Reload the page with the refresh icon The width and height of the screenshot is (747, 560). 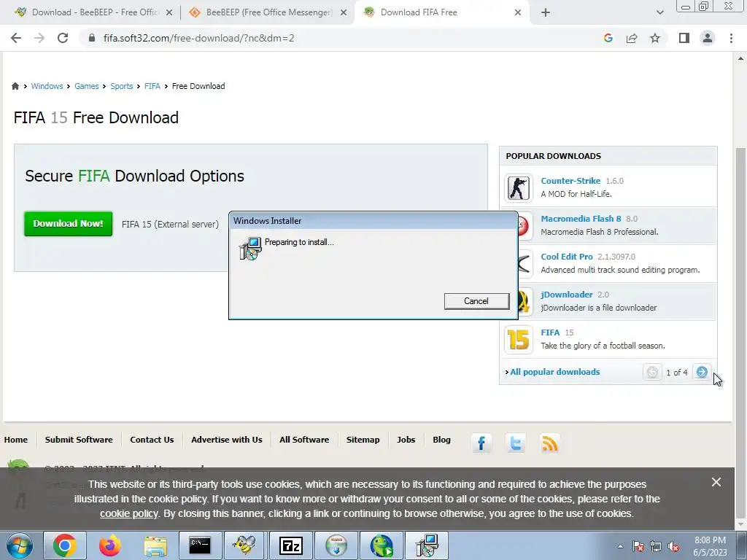point(63,38)
